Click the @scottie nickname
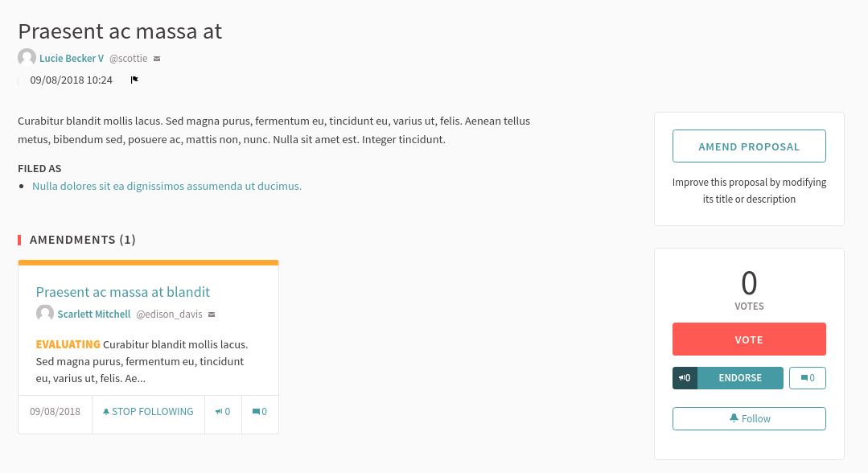 [128, 59]
